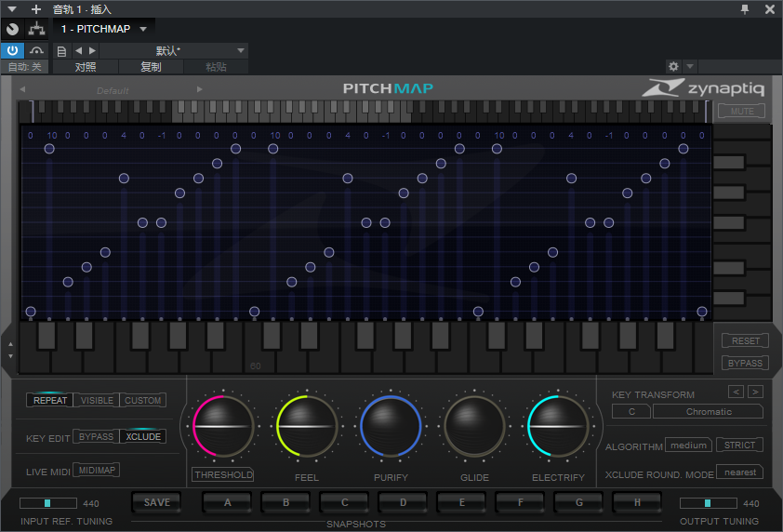Viewport: 783px width, 532px height.
Task: Pin the plugin window
Action: point(745,9)
